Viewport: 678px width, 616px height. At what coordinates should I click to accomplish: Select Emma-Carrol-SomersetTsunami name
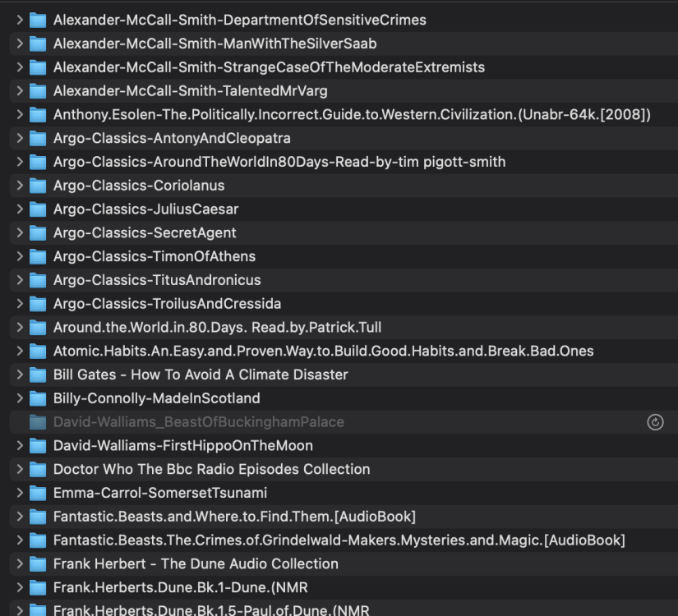(x=160, y=493)
